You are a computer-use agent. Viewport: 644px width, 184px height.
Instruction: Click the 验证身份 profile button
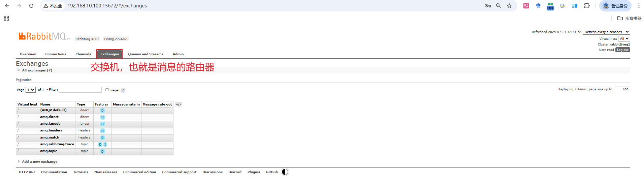click(615, 6)
